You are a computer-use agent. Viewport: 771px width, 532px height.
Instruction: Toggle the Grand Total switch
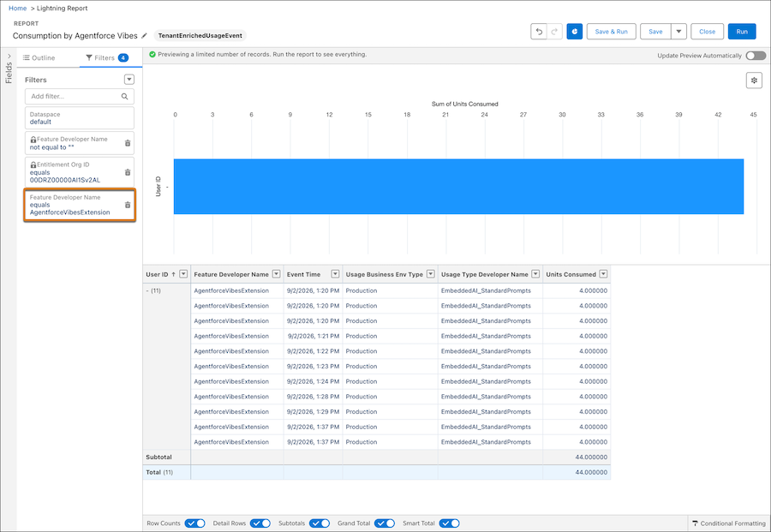[385, 523]
